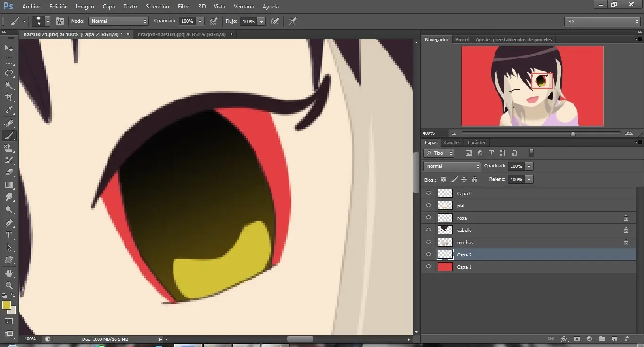Click the Navigator zoom slider handle
Viewport: 644px width, 347px height.
click(573, 134)
